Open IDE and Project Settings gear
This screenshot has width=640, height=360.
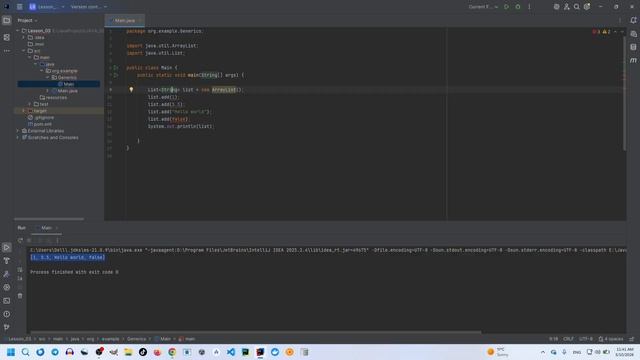click(587, 7)
